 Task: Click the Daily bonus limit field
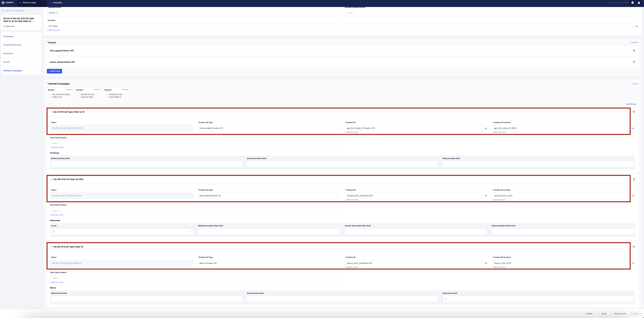coord(538,299)
